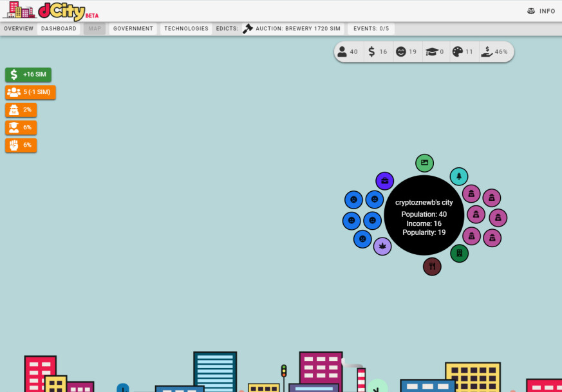This screenshot has height=392, width=562.
Task: Click the 'Population: 40' text in city circle
Action: click(424, 214)
